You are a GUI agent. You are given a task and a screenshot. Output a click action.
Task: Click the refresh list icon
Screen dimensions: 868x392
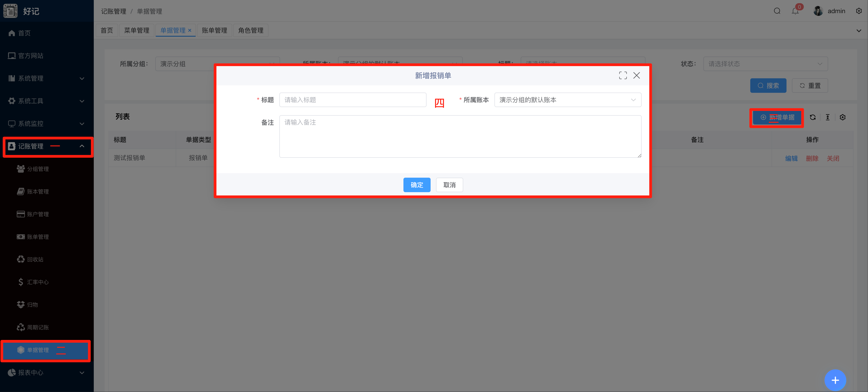pyautogui.click(x=812, y=117)
